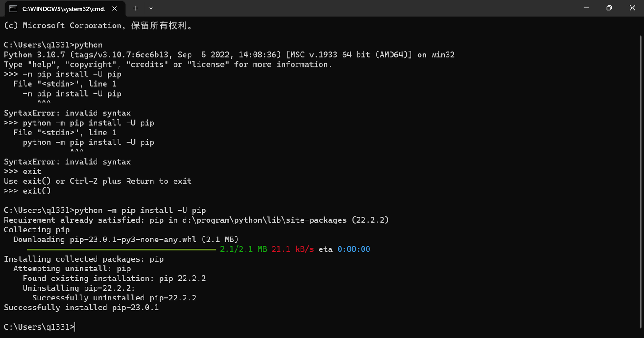The width and height of the screenshot is (644, 338).
Task: Click the Downloading pip-23.0.1 whl line
Action: (126, 239)
